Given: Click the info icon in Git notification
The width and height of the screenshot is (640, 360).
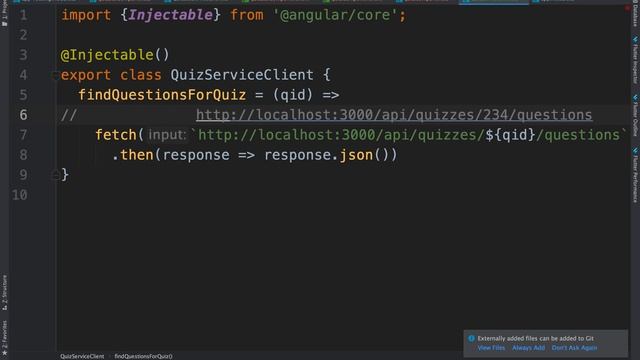Looking at the screenshot, I should 471,338.
